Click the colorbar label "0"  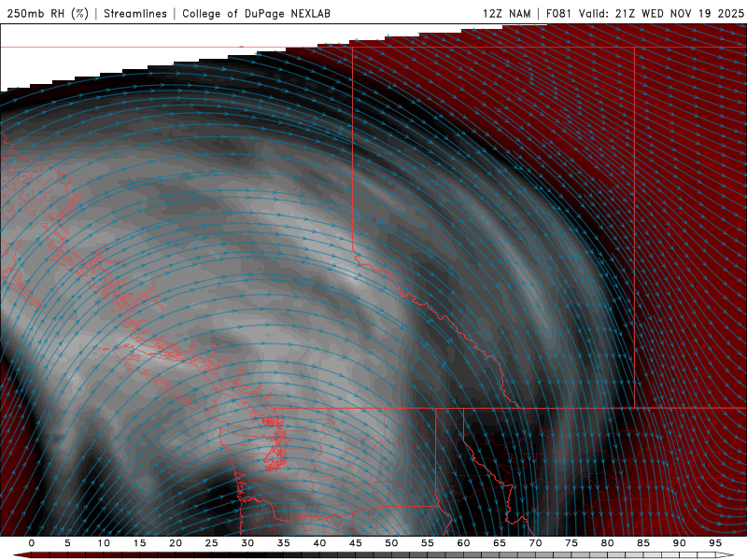point(32,543)
